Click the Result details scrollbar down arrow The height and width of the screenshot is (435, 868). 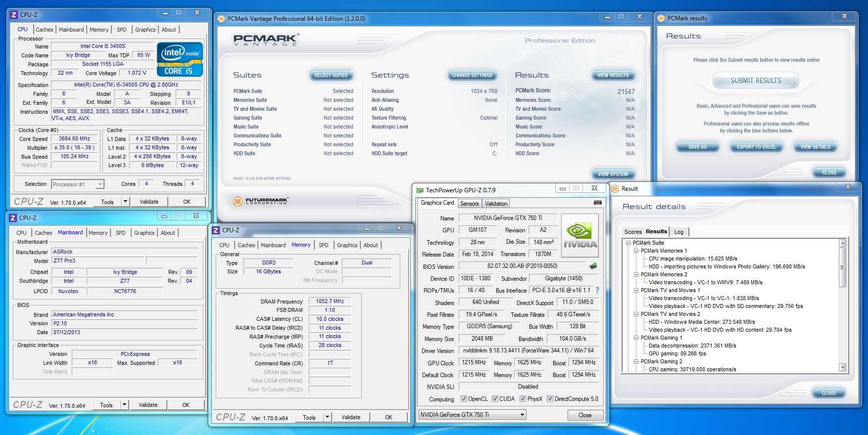click(x=843, y=367)
